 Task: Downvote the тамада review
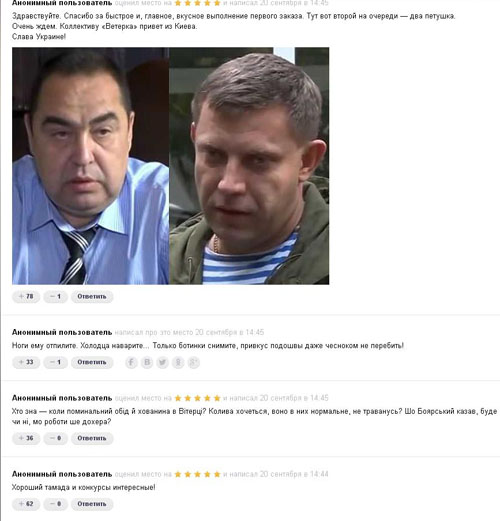[55, 504]
